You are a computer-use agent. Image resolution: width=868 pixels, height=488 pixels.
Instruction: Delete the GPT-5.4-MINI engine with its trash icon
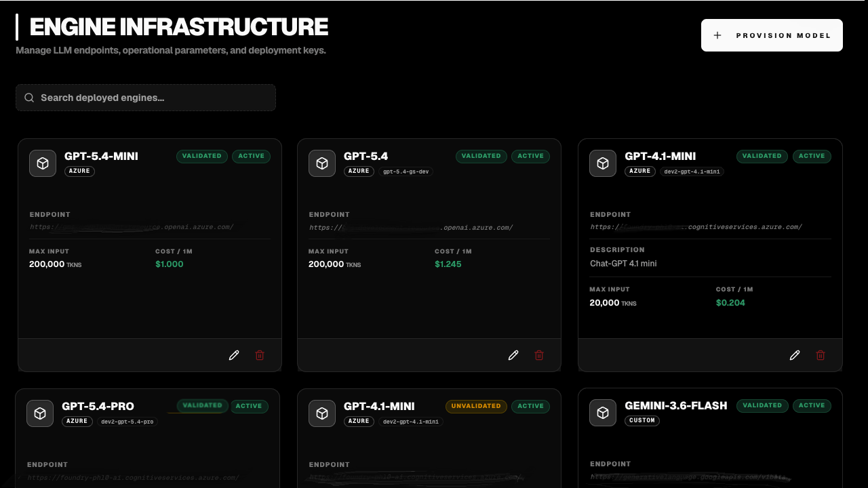(260, 355)
